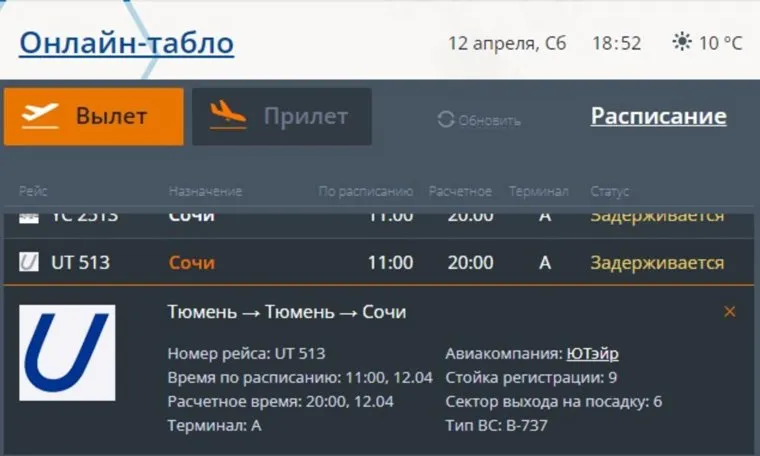760x456 pixels.
Task: Collapse the UT 513 flight number row
Action: pyautogui.click(x=80, y=263)
